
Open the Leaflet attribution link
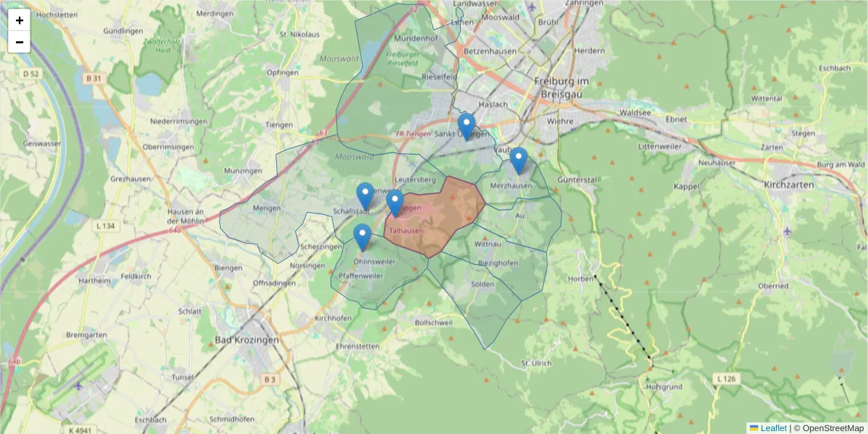click(773, 428)
